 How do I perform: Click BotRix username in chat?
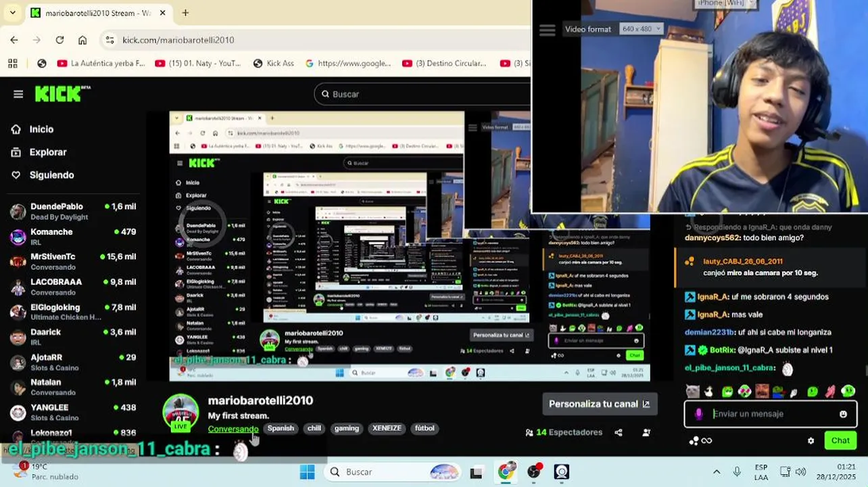(x=722, y=350)
